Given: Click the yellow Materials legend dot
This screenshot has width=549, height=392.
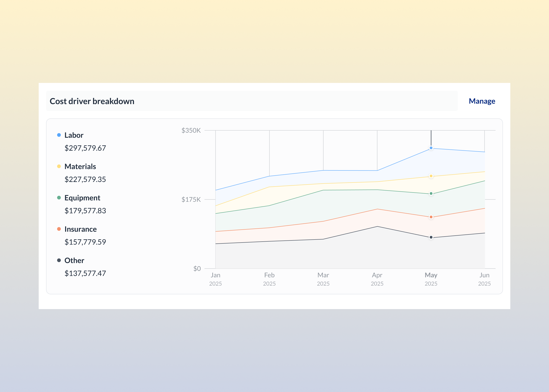Looking at the screenshot, I should tap(59, 166).
